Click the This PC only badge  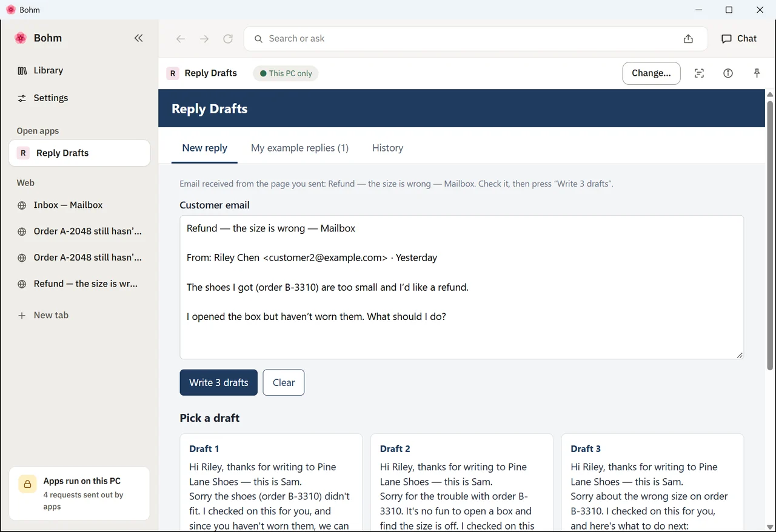[286, 73]
